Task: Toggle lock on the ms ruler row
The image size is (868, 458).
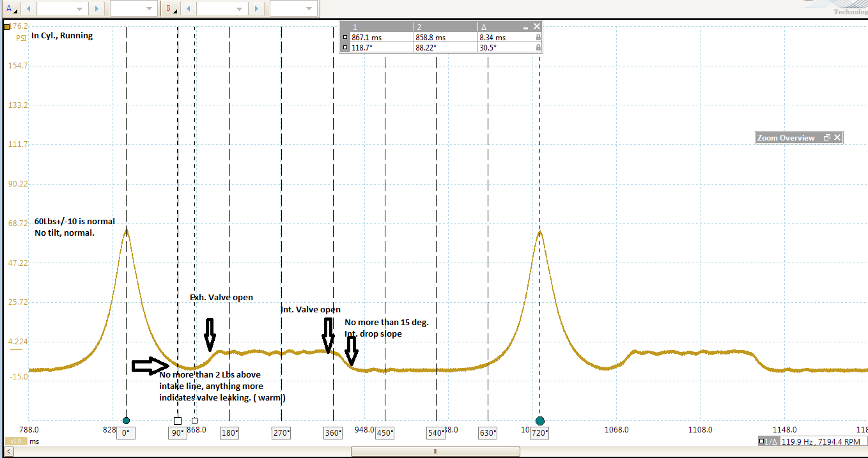Action: pos(538,38)
